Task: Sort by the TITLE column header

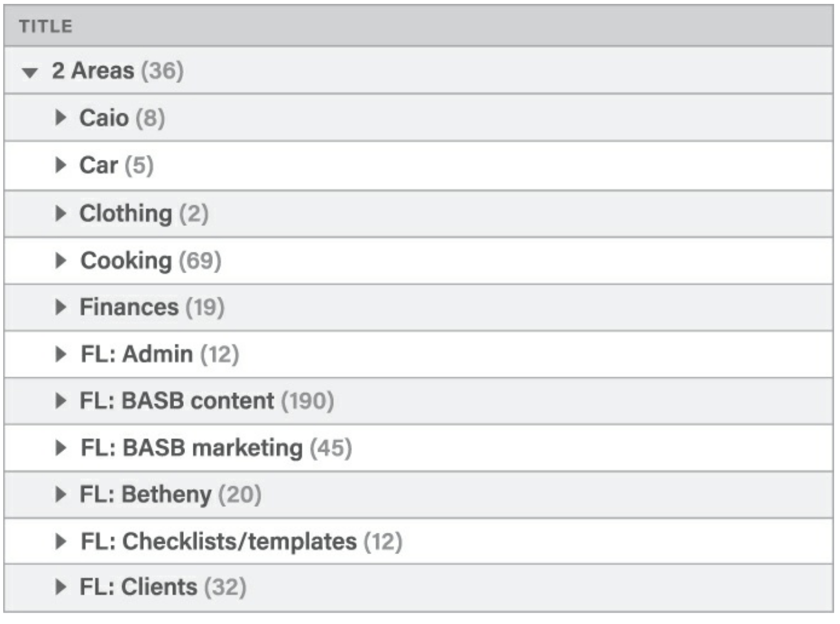Action: click(x=45, y=27)
